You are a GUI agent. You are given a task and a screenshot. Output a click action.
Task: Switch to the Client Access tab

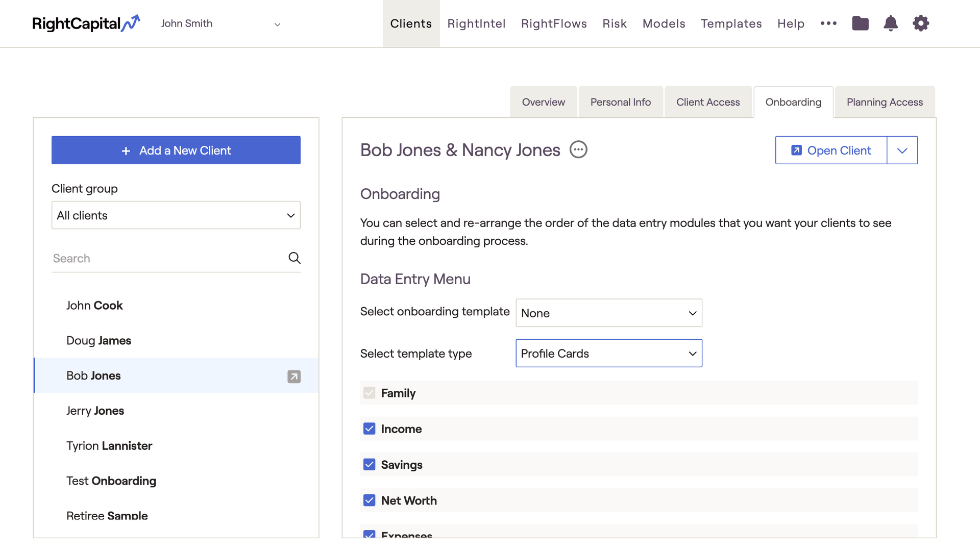pyautogui.click(x=708, y=102)
